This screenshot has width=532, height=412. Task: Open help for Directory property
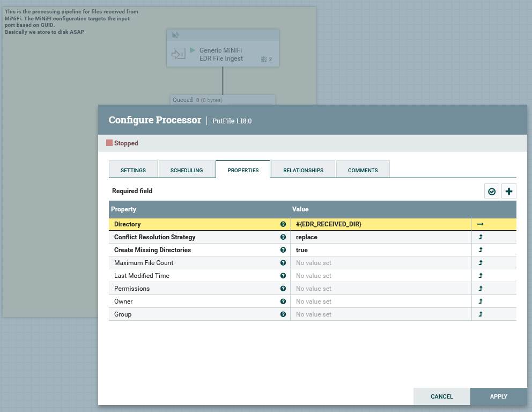tap(283, 224)
